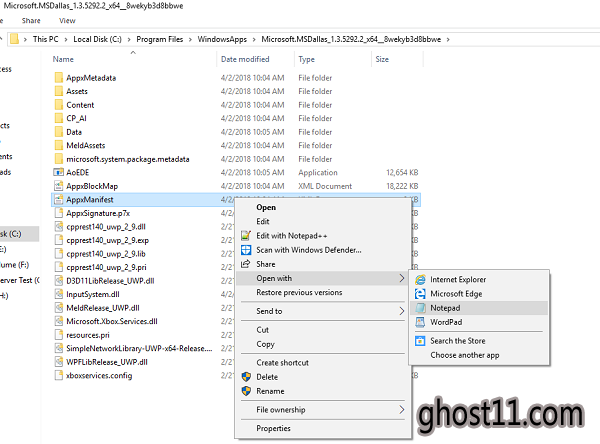600x444 pixels.
Task: Go to Program Files breadcrumb
Action: click(x=160, y=39)
